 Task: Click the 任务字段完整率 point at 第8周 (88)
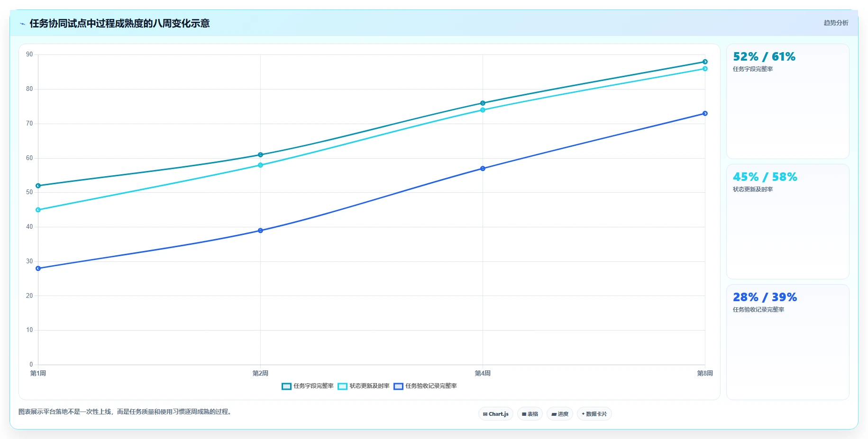coord(705,62)
